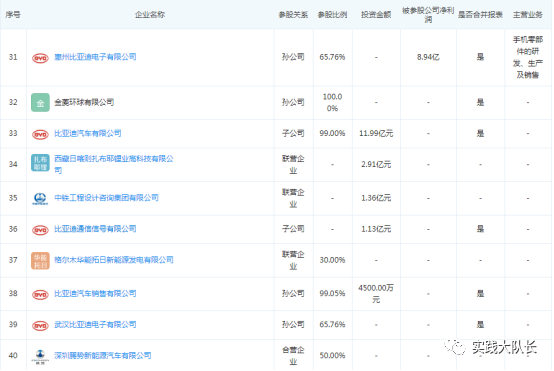The width and height of the screenshot is (554, 371).
Task: Select 手机零部件的研发、生产及销售 business cell
Action: pyautogui.click(x=528, y=57)
